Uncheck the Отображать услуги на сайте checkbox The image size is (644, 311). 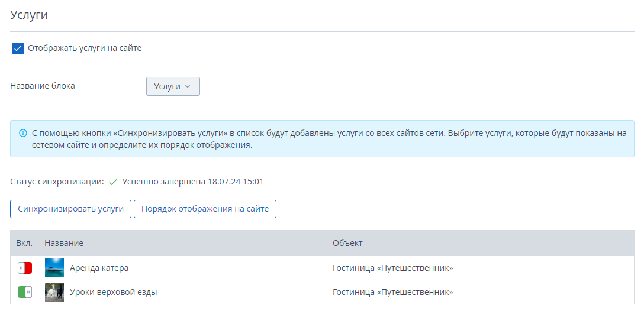click(x=18, y=48)
